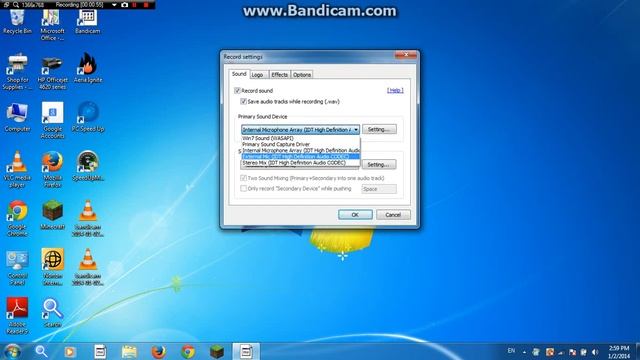Collapse the Primary Sound Device dropdown
This screenshot has width=640, height=360.
[356, 130]
